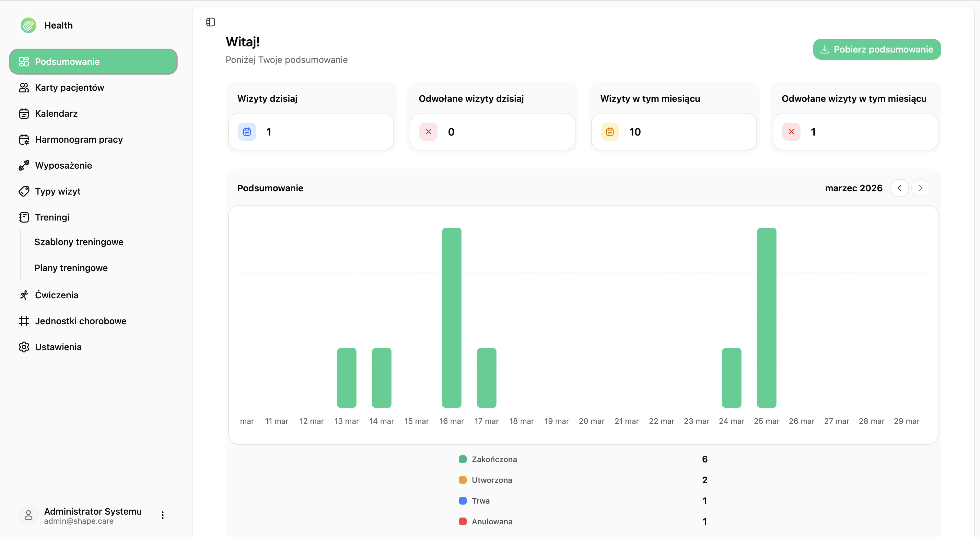This screenshot has width=980, height=537.
Task: Click the Health logo icon
Action: [29, 25]
